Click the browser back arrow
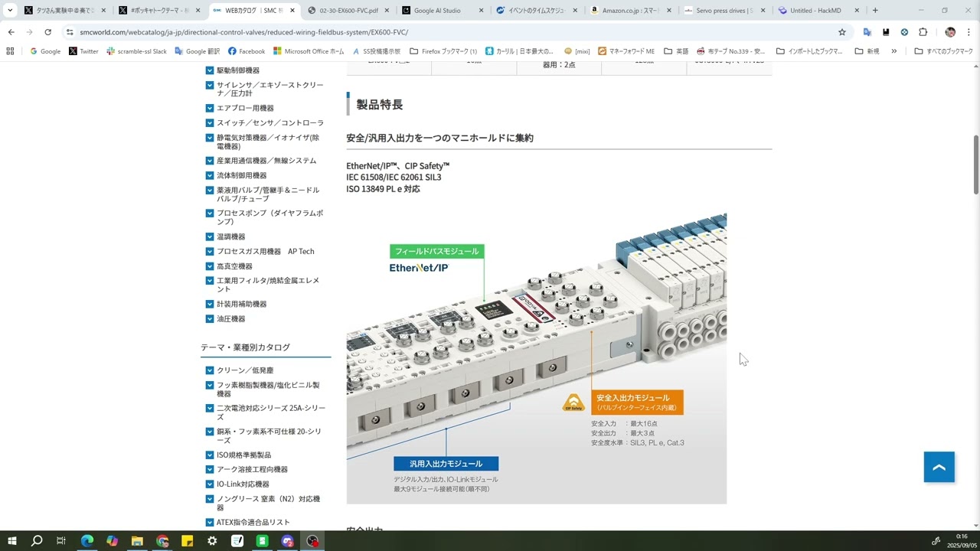The width and height of the screenshot is (980, 551). click(11, 32)
